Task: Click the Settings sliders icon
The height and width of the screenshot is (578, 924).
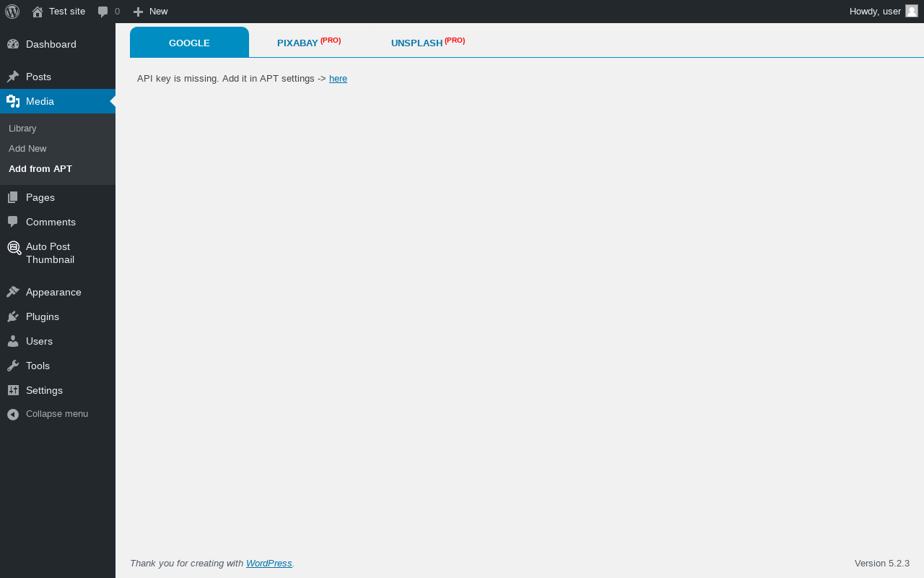Action: [13, 390]
